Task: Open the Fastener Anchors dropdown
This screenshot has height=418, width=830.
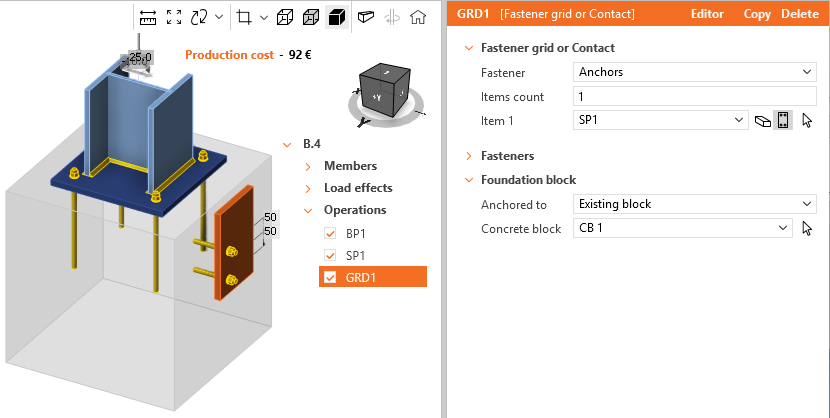Action: (x=694, y=72)
